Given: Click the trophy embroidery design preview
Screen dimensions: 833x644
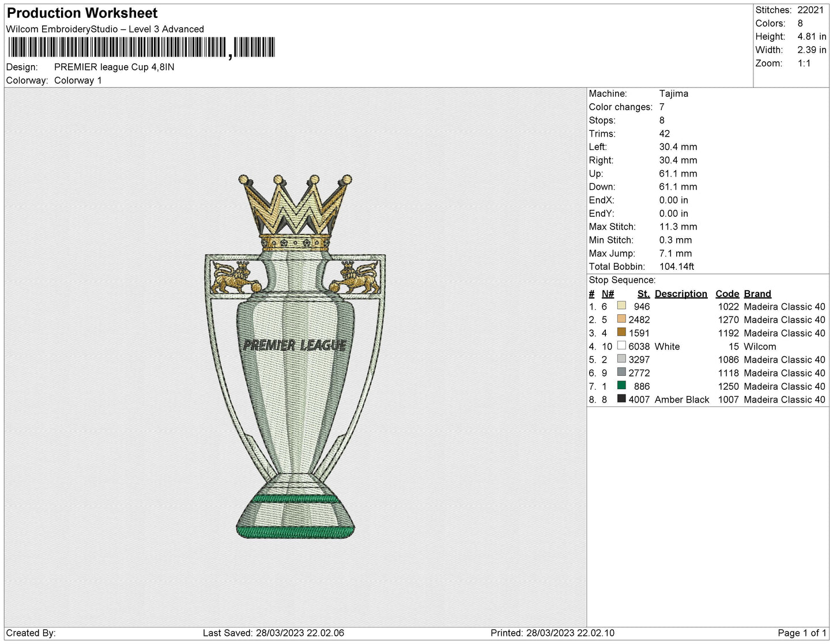Looking at the screenshot, I should (x=295, y=356).
